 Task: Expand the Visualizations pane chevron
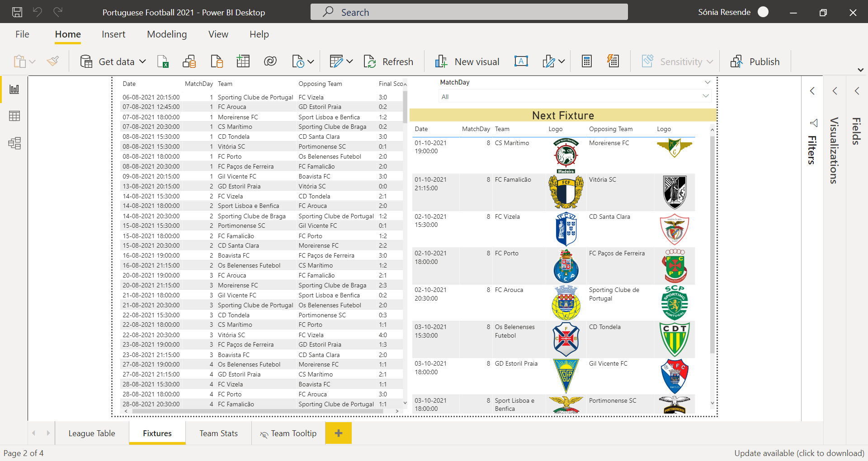(x=835, y=91)
